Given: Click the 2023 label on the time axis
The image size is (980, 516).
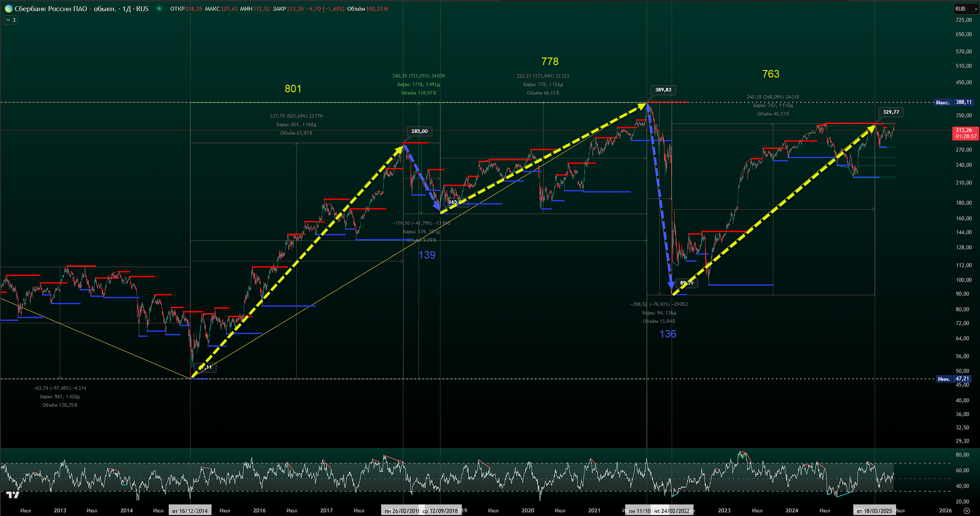Looking at the screenshot, I should 724,511.
